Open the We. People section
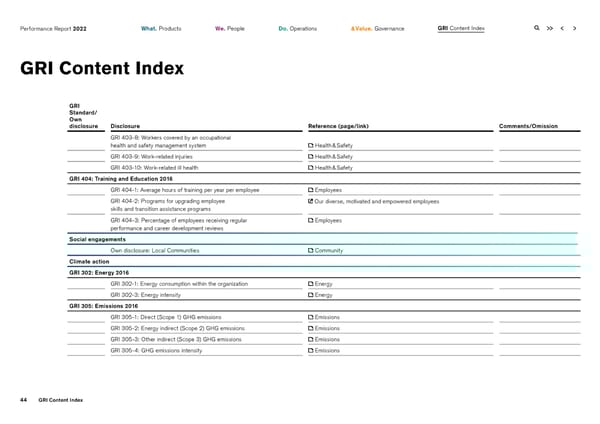The width and height of the screenshot is (600, 424). coord(230,28)
